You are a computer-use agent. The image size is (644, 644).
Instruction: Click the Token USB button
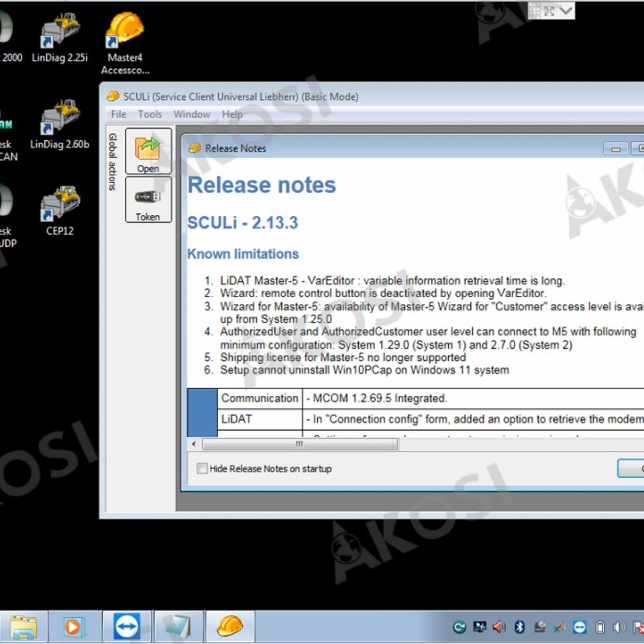tap(148, 200)
